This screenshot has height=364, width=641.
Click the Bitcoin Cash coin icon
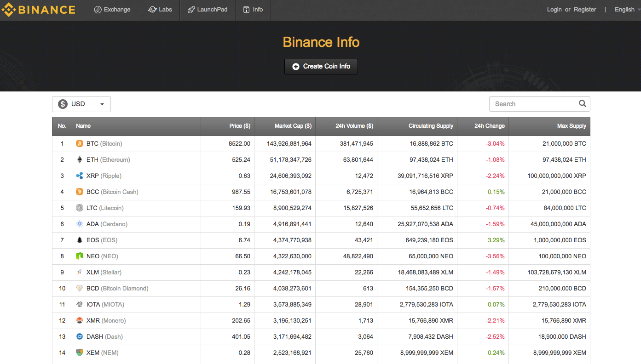pos(80,192)
